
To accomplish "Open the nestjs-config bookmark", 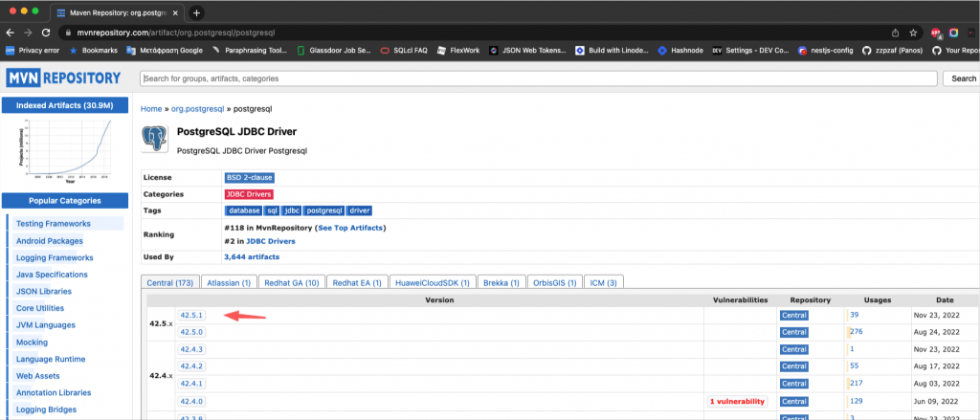I will pos(826,51).
